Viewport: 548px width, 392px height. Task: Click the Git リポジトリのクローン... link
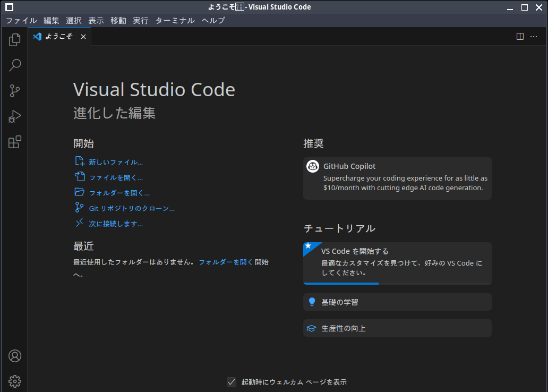tap(132, 208)
